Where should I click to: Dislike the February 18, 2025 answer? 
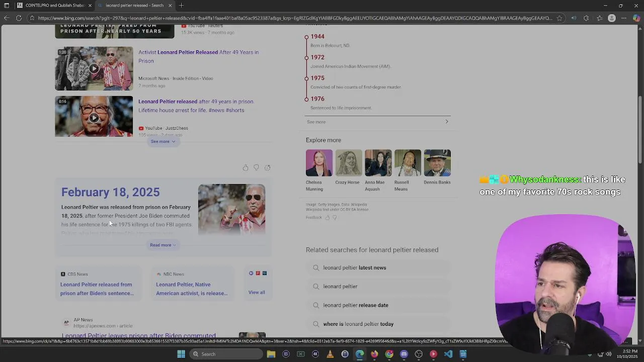(256, 167)
